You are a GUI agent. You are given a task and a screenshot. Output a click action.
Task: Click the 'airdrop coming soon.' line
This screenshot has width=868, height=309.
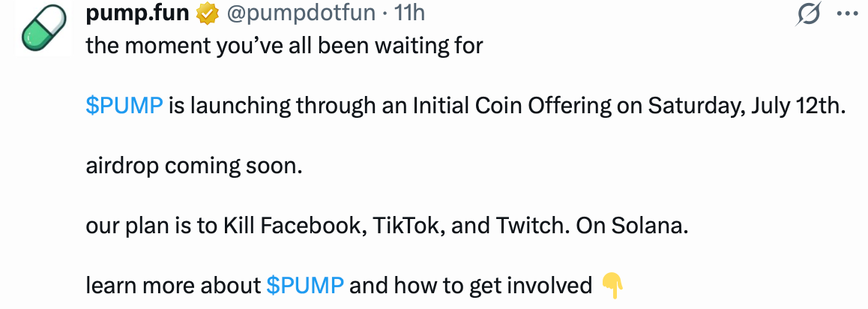[x=194, y=166]
